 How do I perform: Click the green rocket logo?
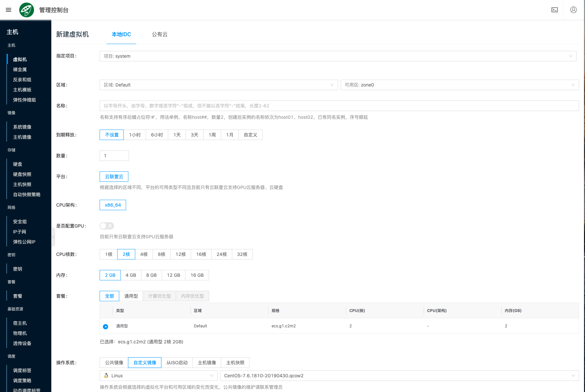coord(26,10)
